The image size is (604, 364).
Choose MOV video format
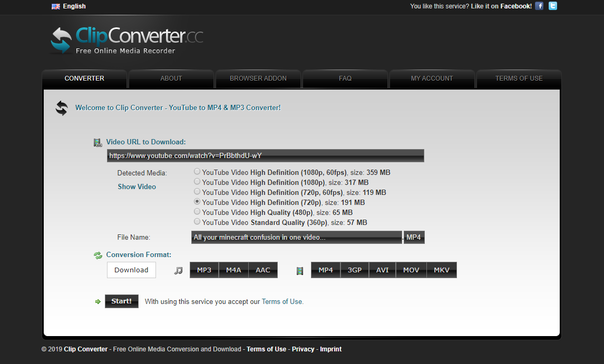tap(411, 270)
